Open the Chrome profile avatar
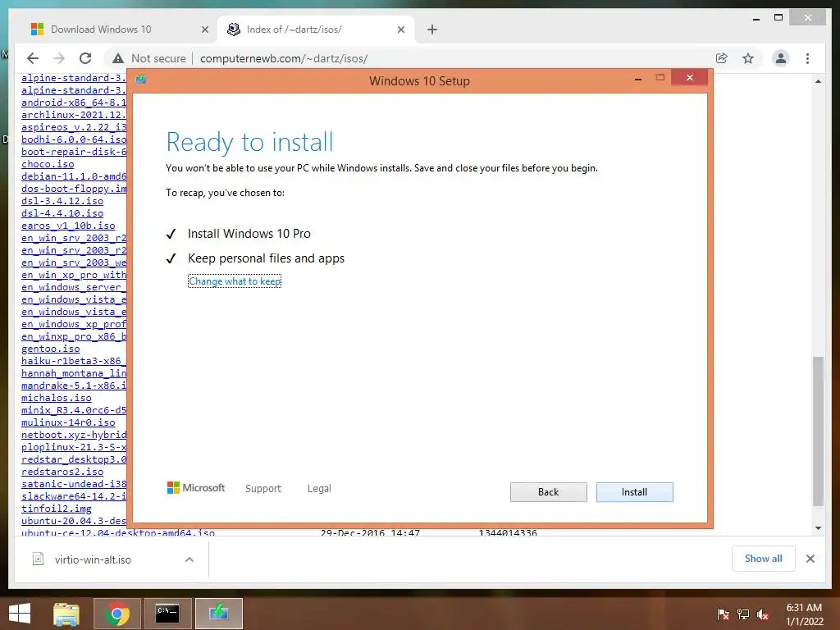840x630 pixels. point(781,58)
